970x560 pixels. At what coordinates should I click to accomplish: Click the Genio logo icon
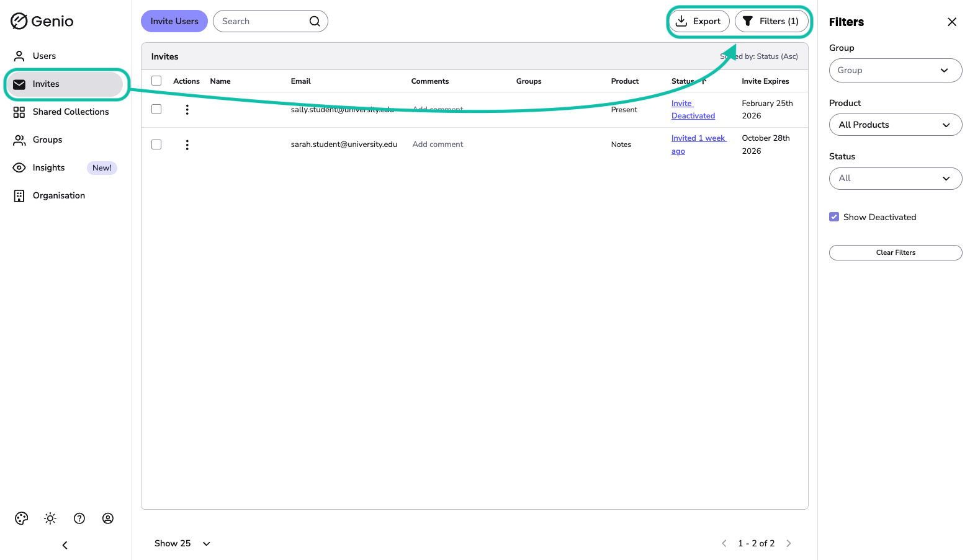[19, 21]
